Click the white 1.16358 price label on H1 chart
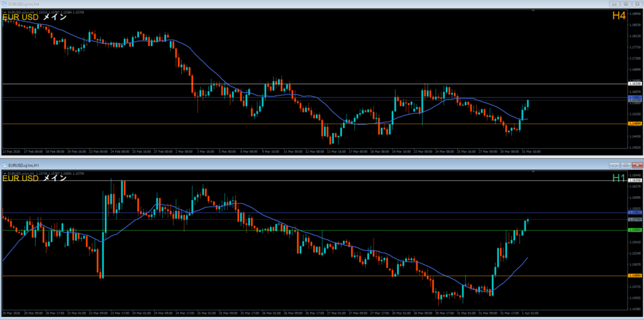Screen dimensions: 644x320 pos(635,181)
